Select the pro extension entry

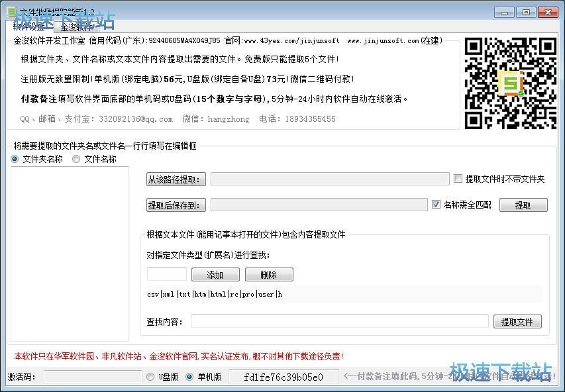click(x=248, y=295)
